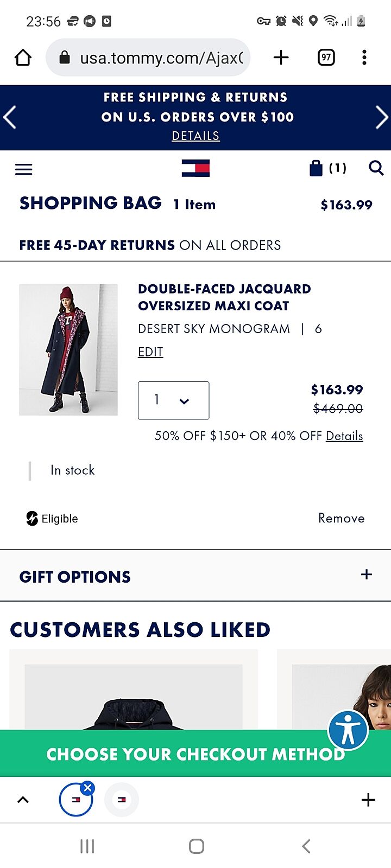This screenshot has width=391, height=868.
Task: Close the active tab in the group strip
Action: [x=88, y=788]
